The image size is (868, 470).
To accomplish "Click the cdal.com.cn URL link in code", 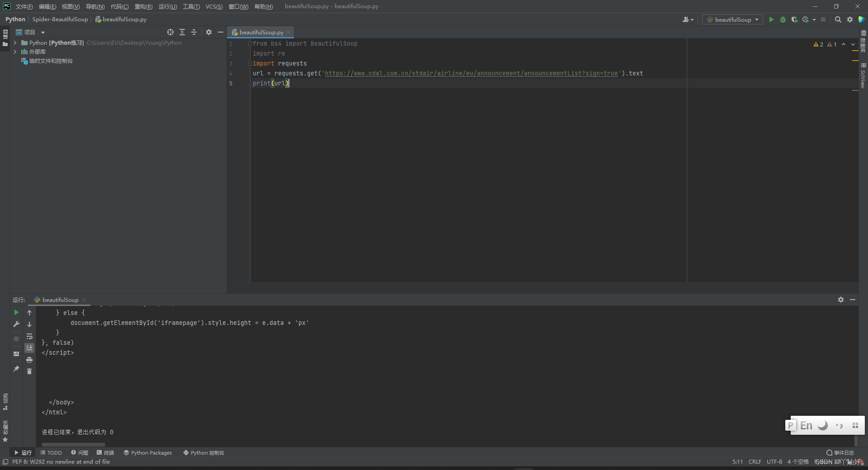I will point(471,73).
